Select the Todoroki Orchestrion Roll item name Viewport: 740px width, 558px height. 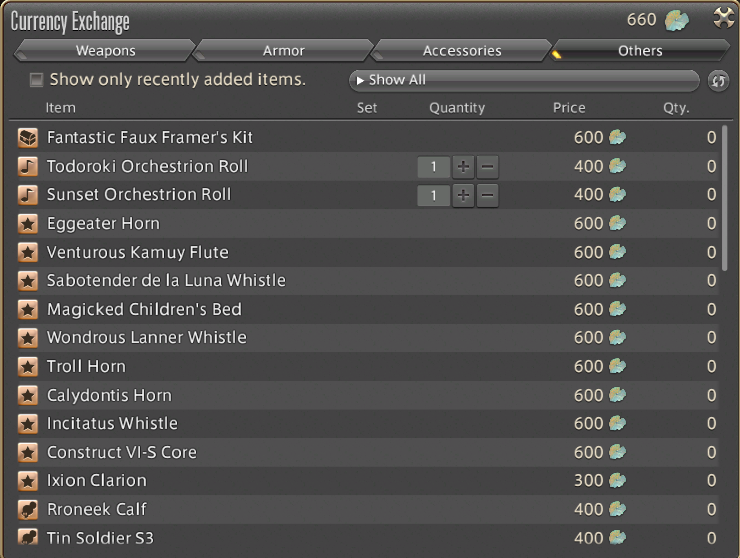click(147, 166)
